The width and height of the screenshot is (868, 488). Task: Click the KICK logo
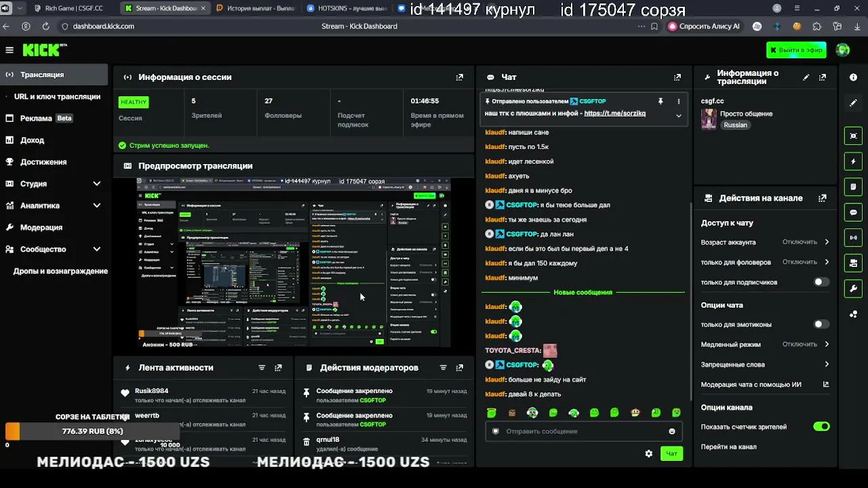tap(45, 50)
